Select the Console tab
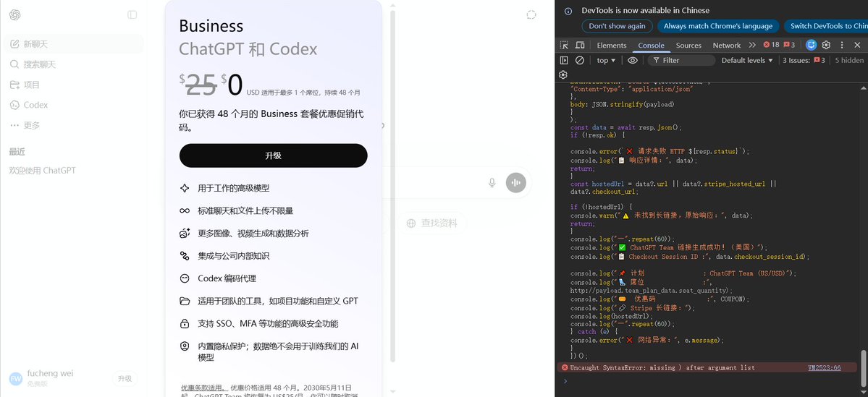This screenshot has height=397, width=868. click(651, 46)
